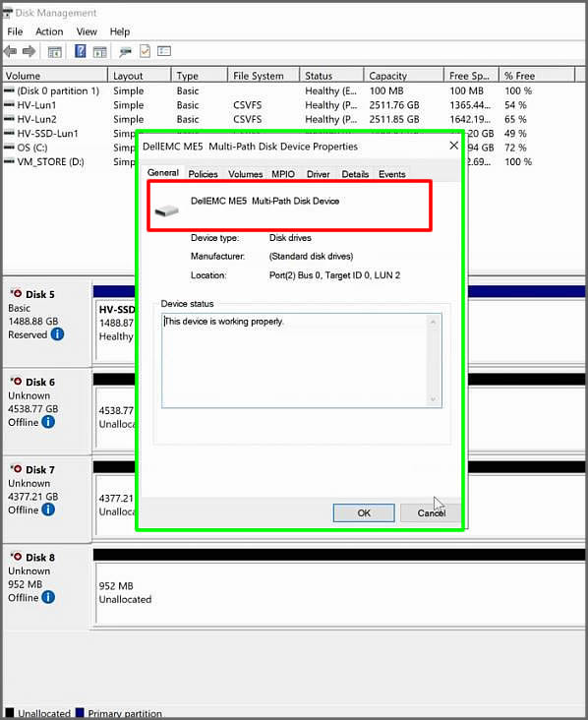This screenshot has width=588, height=720.
Task: Open the Help menu
Action: coord(120,31)
